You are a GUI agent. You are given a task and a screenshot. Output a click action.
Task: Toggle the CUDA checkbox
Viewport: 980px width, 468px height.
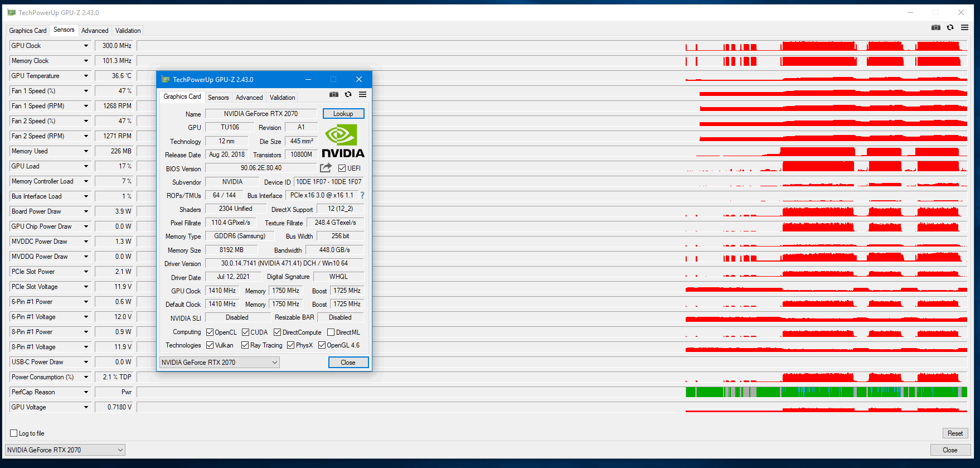pos(245,332)
